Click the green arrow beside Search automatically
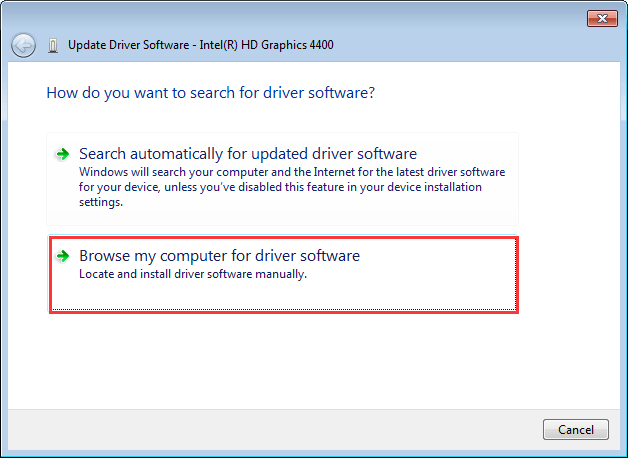Image resolution: width=628 pixels, height=458 pixels. point(62,154)
